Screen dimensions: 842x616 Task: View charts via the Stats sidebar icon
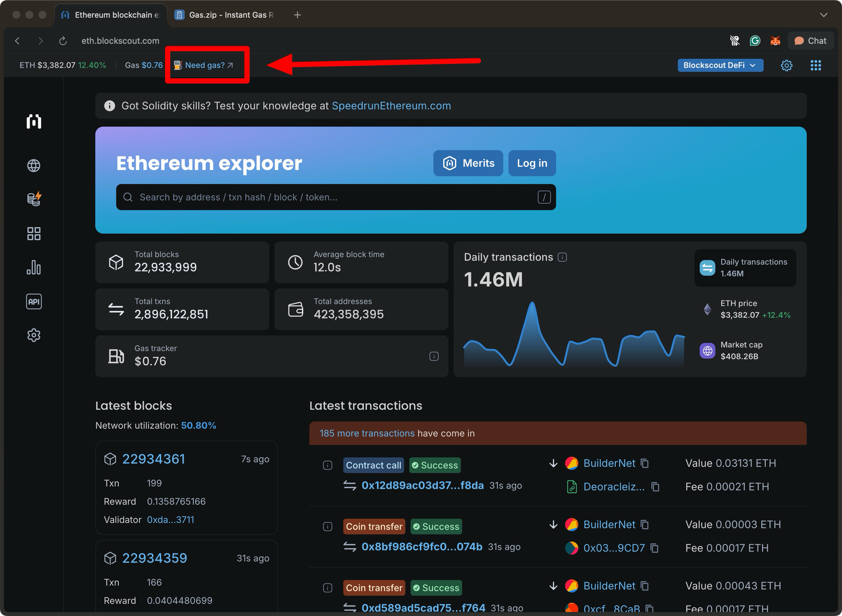click(x=34, y=268)
